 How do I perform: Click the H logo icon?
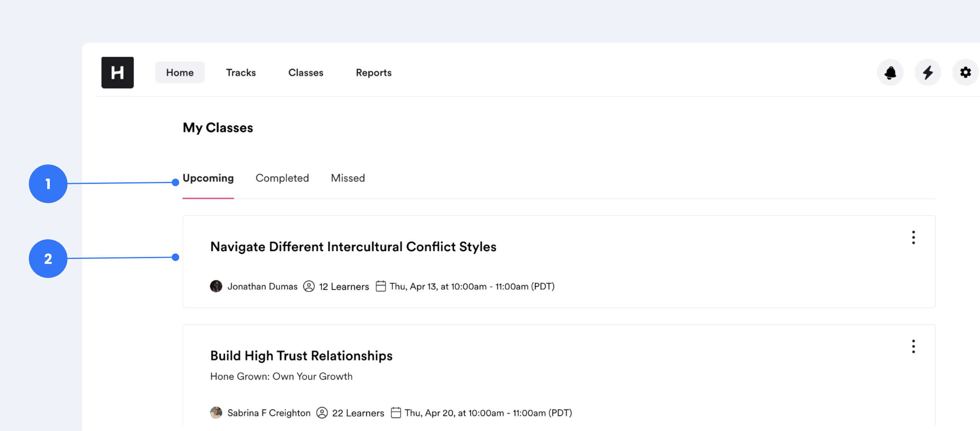pos(117,73)
